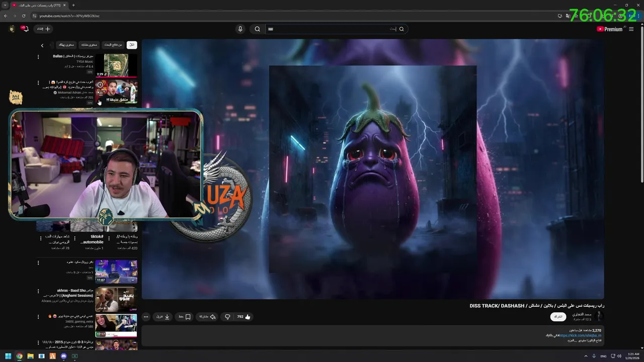The height and width of the screenshot is (362, 644).
Task: Open Windows Start menu
Action: click(8, 356)
